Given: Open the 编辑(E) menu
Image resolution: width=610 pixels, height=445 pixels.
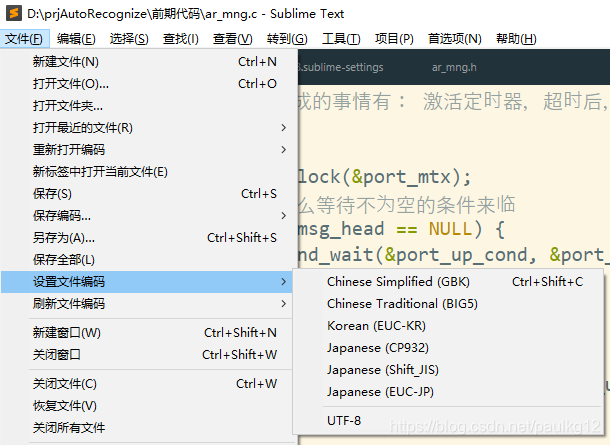Looking at the screenshot, I should (x=76, y=39).
